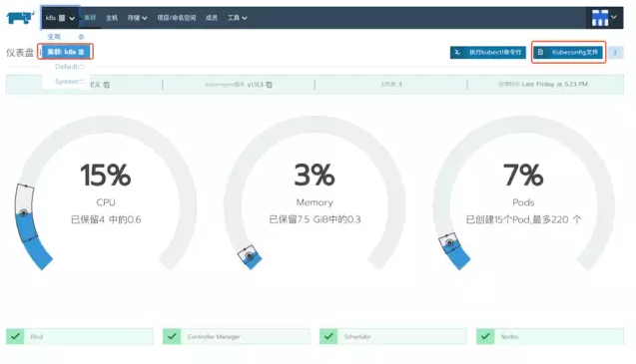
Task: Open the 项目/命名空间 nav item
Action: click(x=177, y=18)
